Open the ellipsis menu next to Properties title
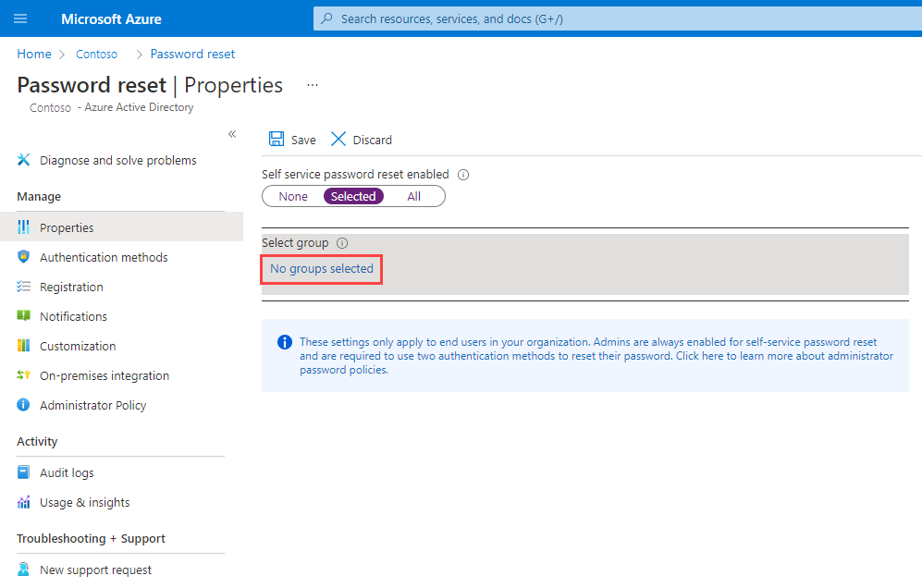 point(312,84)
